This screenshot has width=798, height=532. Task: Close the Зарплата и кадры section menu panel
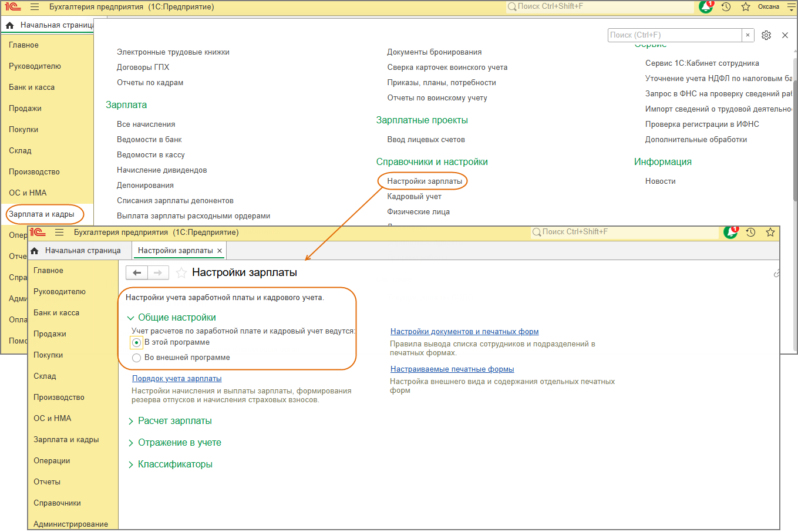click(x=785, y=35)
